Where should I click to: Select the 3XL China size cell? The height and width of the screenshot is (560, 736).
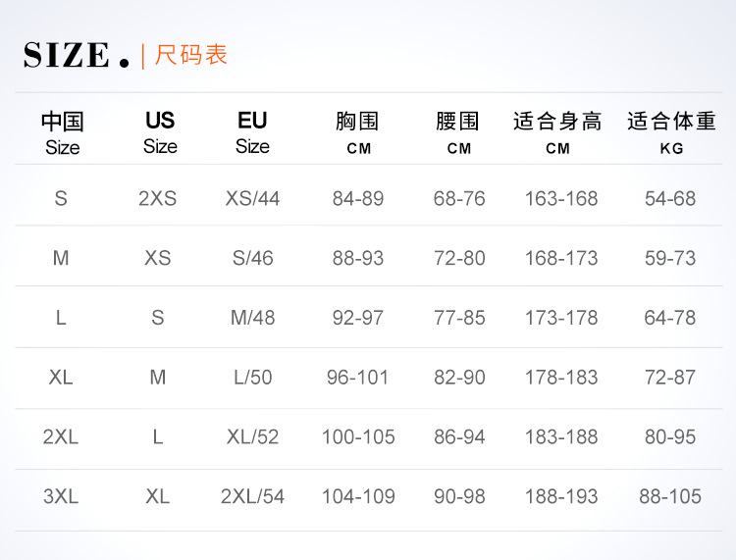(x=61, y=496)
